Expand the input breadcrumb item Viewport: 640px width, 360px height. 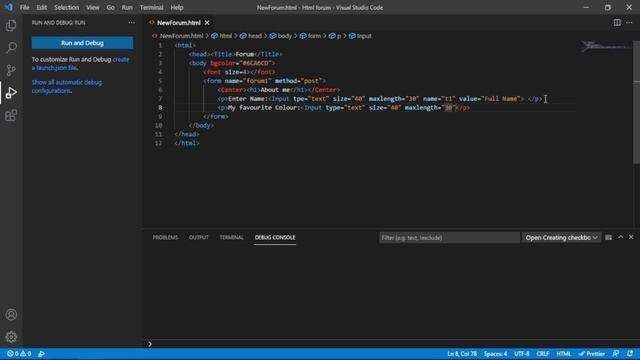[360, 36]
